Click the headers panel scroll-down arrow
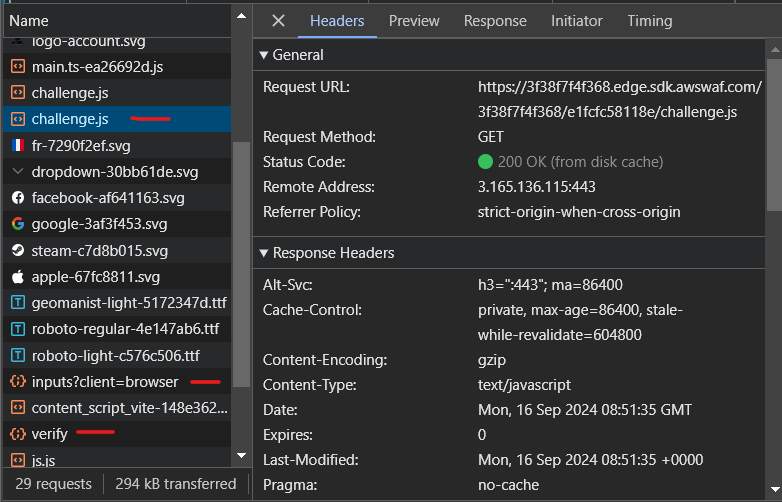782x502 pixels. (775, 490)
